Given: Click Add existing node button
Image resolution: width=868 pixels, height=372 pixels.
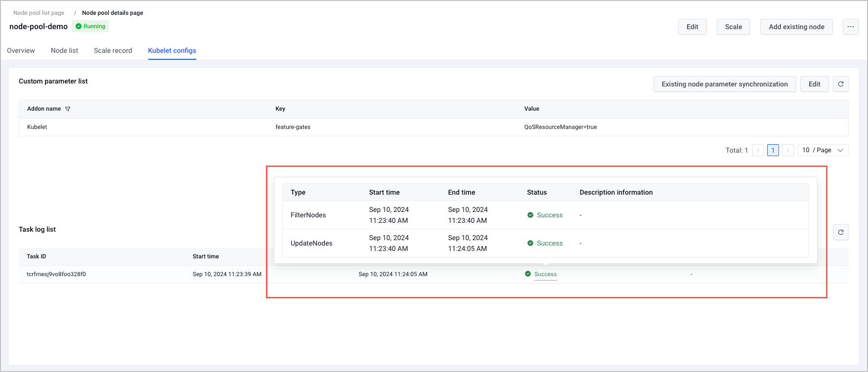Looking at the screenshot, I should (796, 27).
